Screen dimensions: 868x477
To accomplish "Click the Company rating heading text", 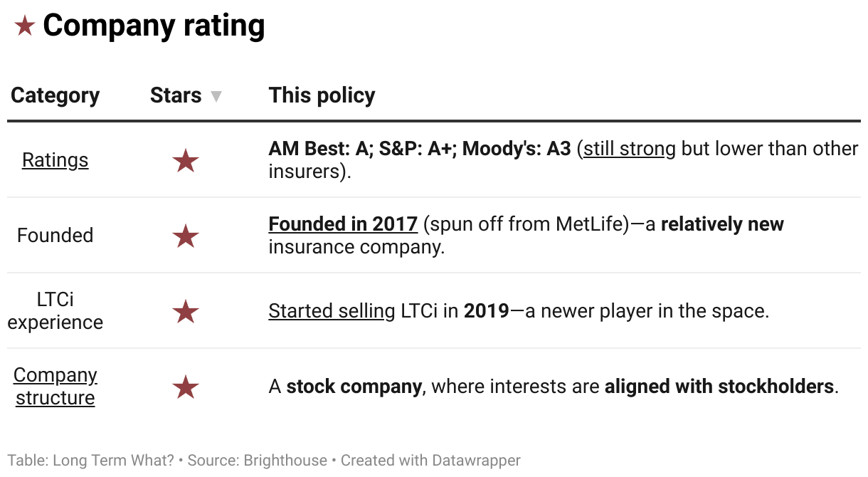I will (154, 26).
